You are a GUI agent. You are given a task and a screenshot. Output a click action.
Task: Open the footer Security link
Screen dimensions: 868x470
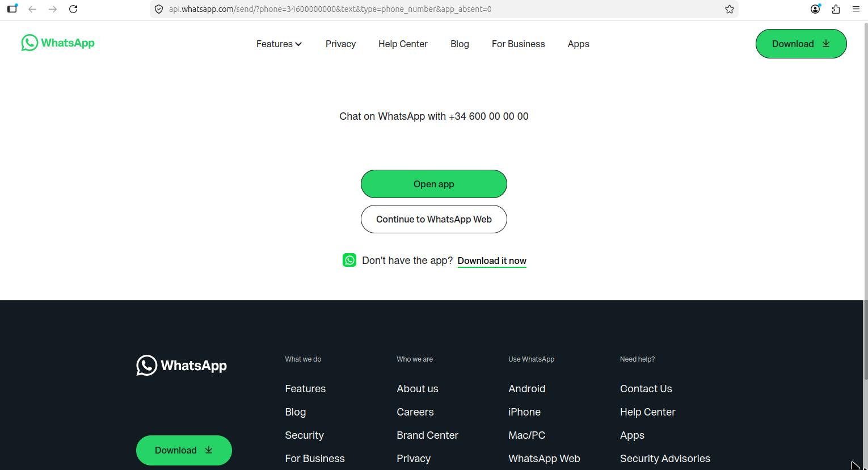point(304,435)
